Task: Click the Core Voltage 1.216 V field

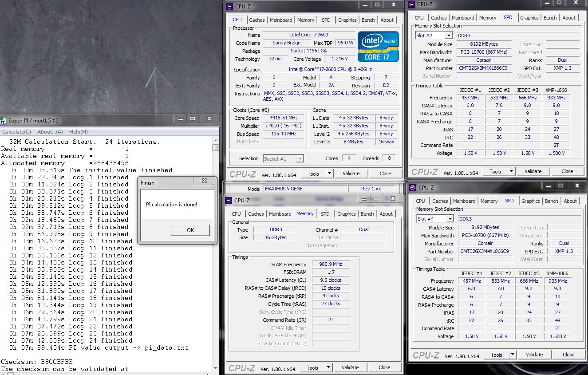Action: (x=340, y=59)
